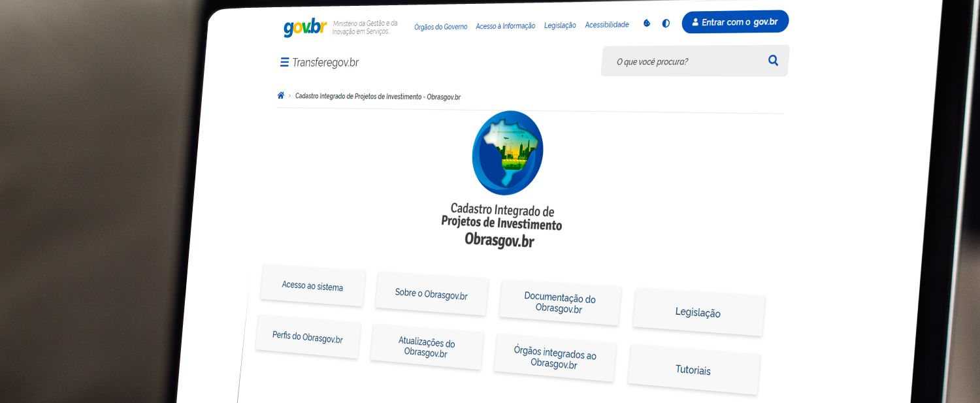The height and width of the screenshot is (403, 980).
Task: Open the hamburger menu beside Transferegov.br
Action: point(284,63)
